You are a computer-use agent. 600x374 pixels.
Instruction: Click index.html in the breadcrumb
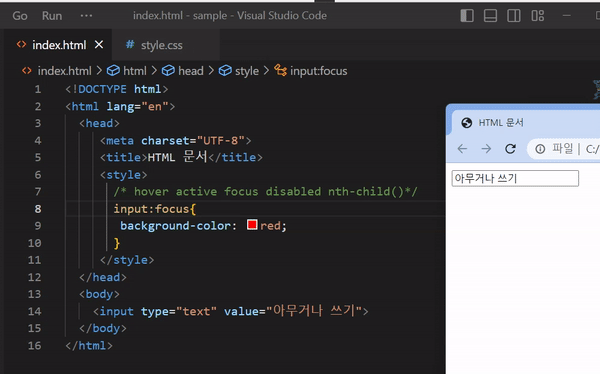pyautogui.click(x=64, y=71)
